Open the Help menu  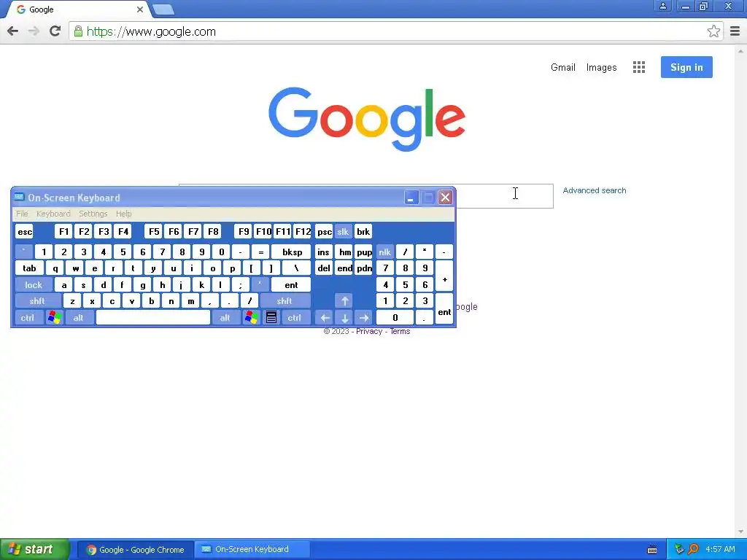[x=124, y=214]
